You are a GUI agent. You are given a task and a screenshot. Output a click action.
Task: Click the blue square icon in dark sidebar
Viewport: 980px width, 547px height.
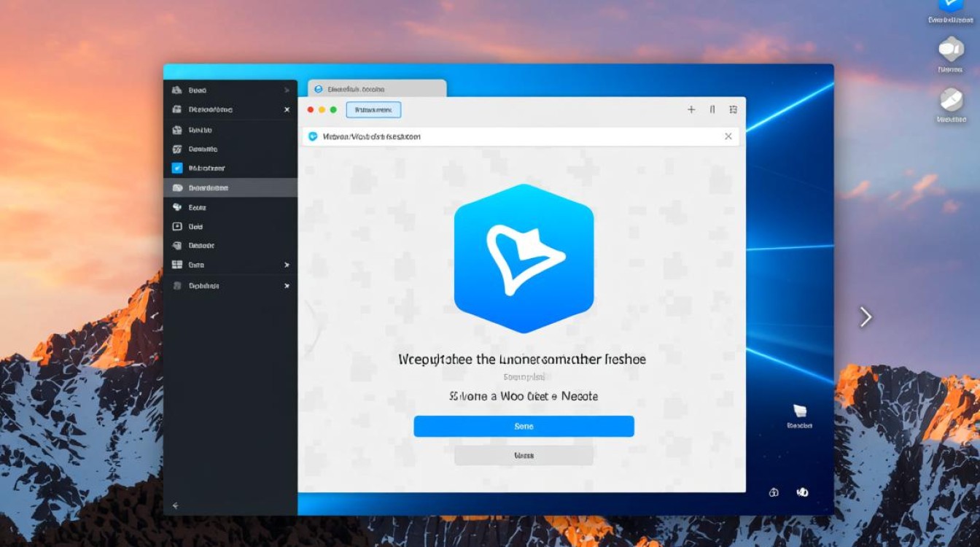tap(177, 168)
